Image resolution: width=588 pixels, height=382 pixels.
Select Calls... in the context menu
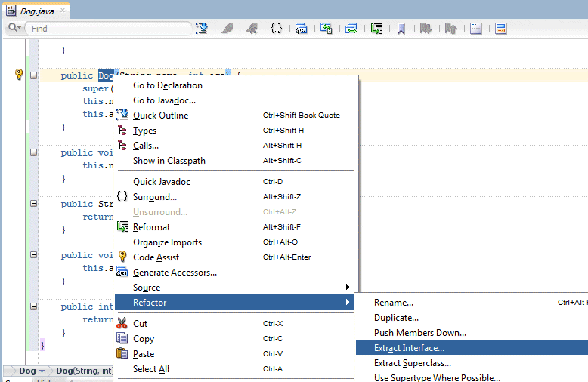coord(237,145)
